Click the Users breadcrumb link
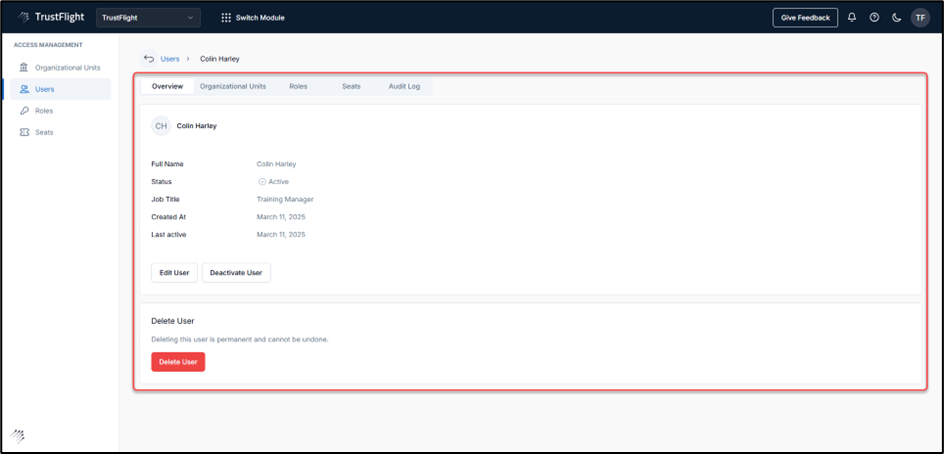944x454 pixels. [170, 59]
